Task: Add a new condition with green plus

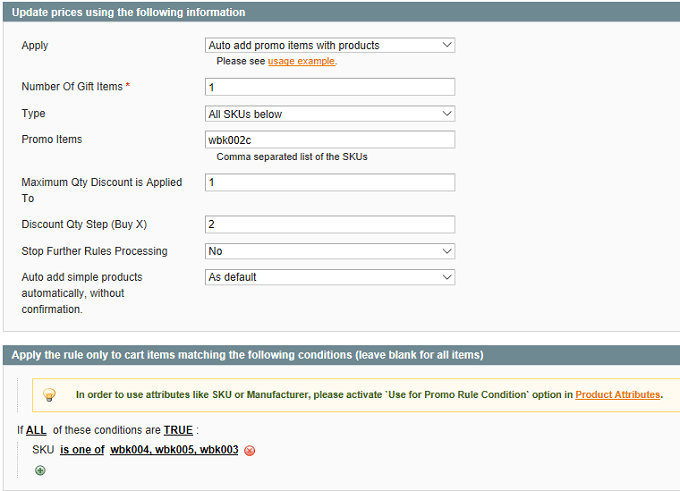Action: click(x=40, y=470)
